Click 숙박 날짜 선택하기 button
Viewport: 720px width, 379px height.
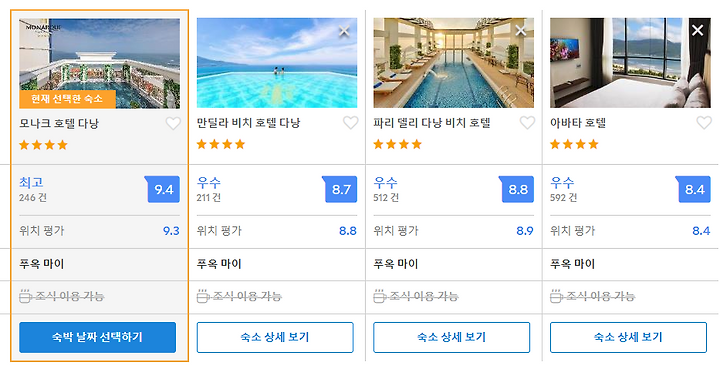[97, 337]
